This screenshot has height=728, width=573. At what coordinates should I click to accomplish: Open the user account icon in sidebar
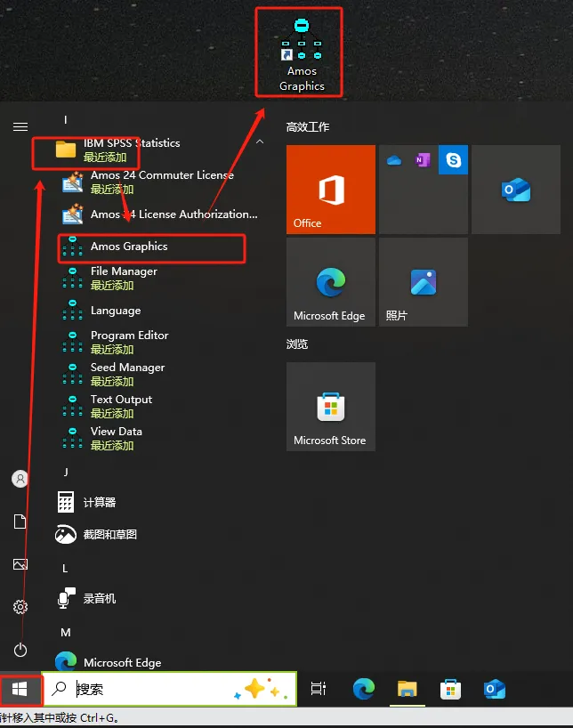[20, 479]
